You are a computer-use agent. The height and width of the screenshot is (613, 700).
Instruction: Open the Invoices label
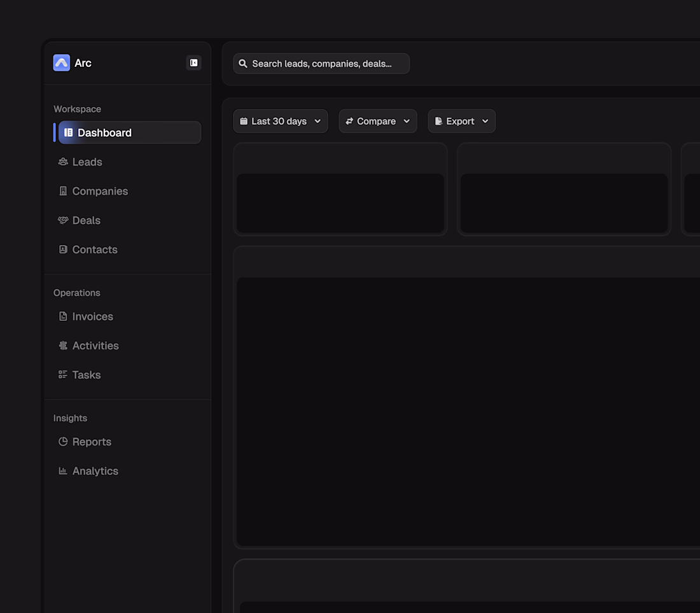point(92,316)
